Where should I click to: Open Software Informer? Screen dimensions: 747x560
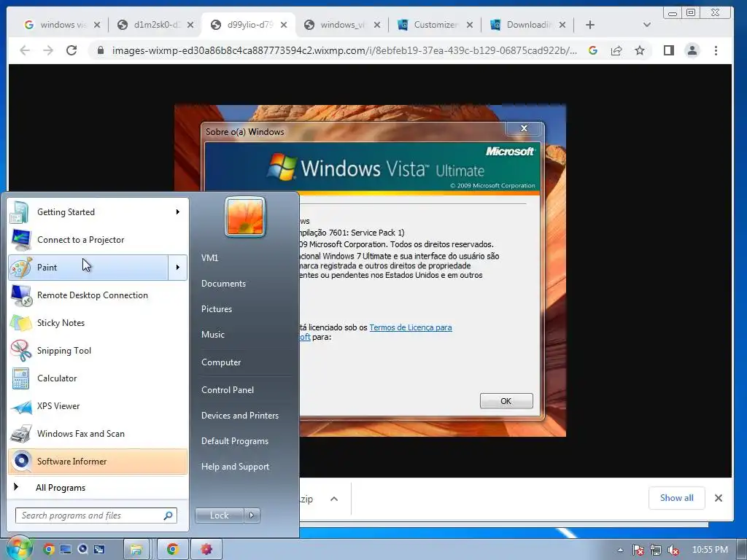(x=98, y=461)
